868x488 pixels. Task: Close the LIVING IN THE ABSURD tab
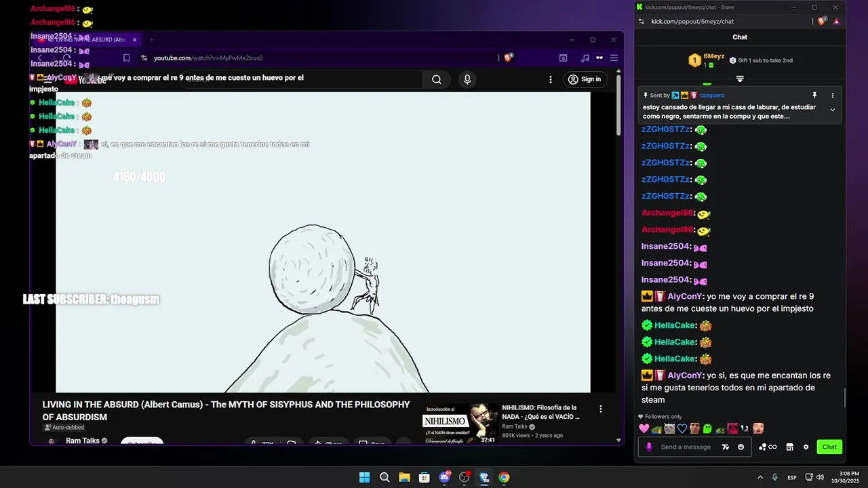(x=134, y=39)
